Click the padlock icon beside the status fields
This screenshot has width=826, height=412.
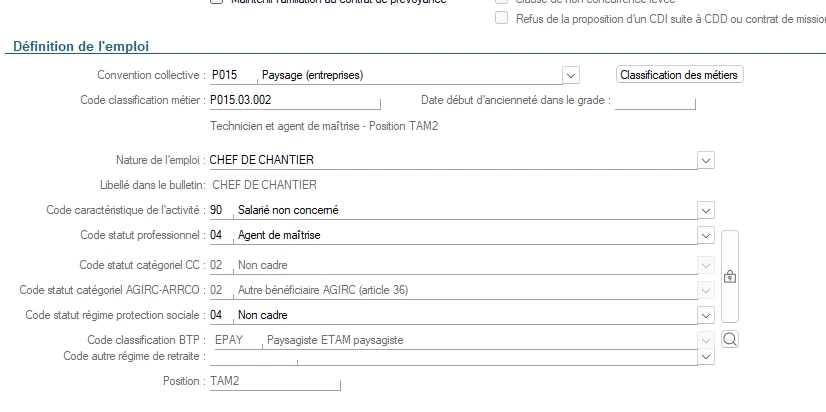click(729, 276)
